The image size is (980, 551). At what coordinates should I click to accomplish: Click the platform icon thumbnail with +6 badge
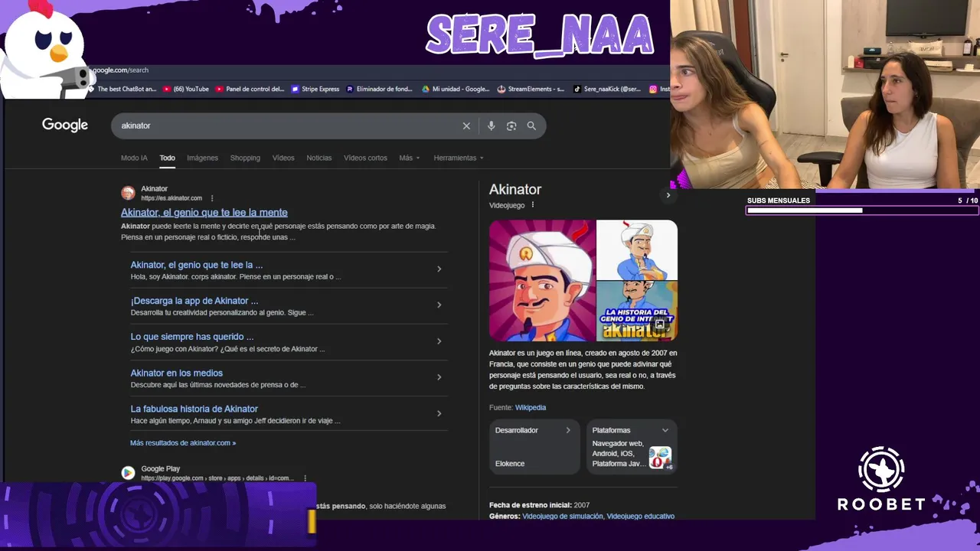pos(660,458)
